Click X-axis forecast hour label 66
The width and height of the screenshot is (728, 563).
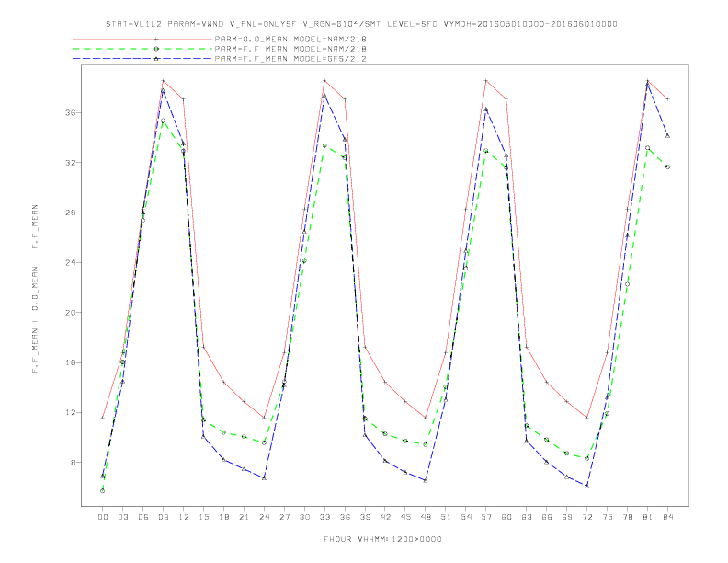click(547, 517)
